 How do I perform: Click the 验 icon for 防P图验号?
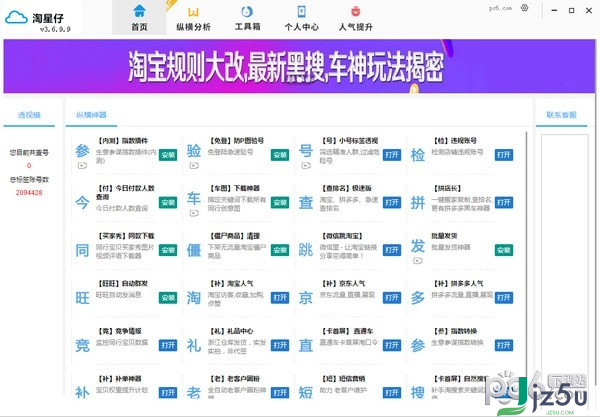(194, 150)
